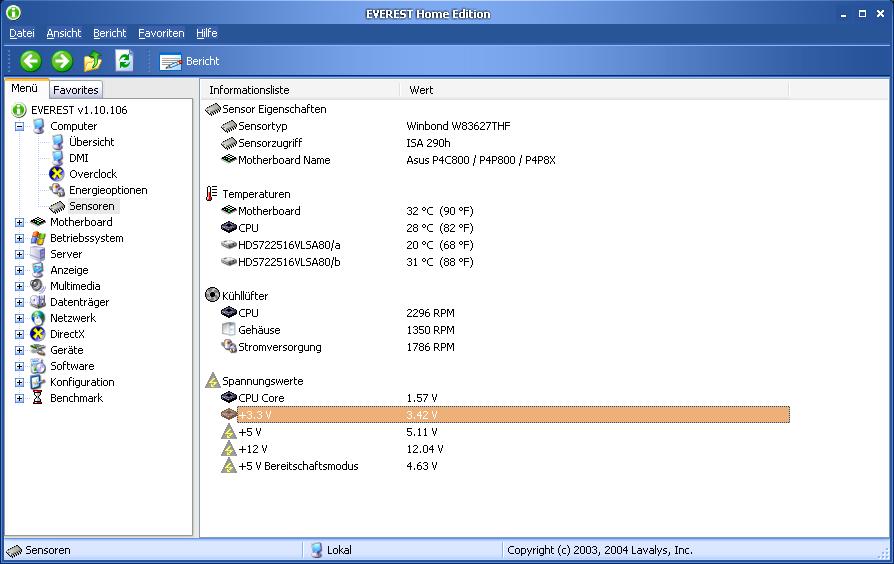Click the Anzeige monitor icon

click(38, 270)
